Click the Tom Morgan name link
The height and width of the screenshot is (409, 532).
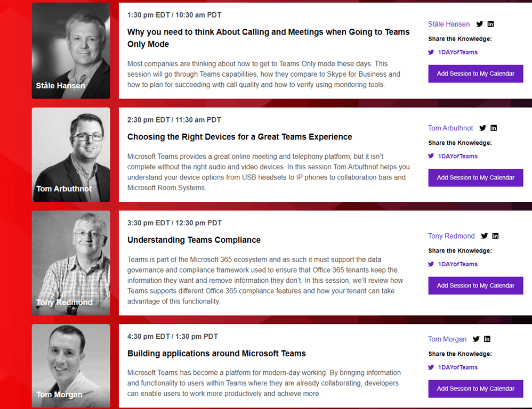[447, 339]
